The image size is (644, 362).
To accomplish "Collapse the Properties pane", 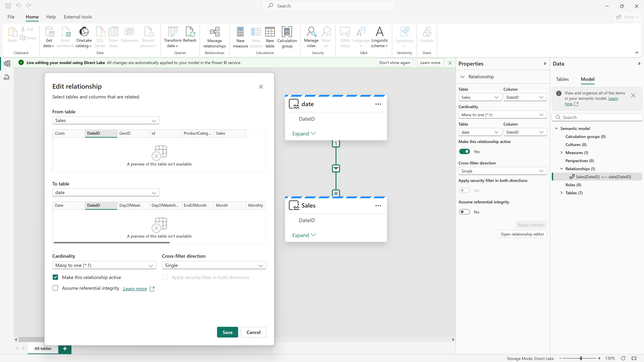I will click(545, 64).
